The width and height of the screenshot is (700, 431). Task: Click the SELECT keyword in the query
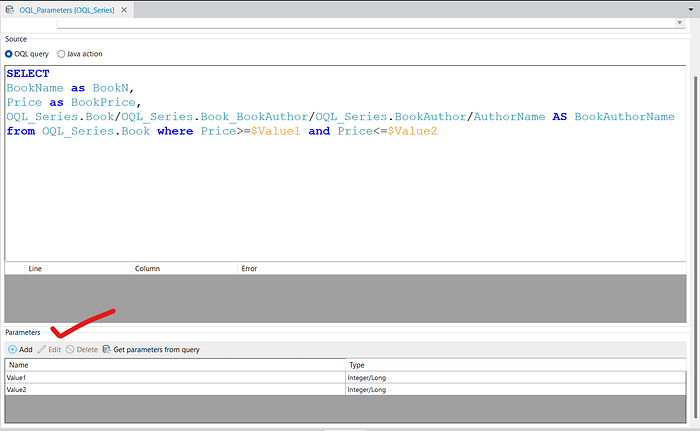(28, 74)
